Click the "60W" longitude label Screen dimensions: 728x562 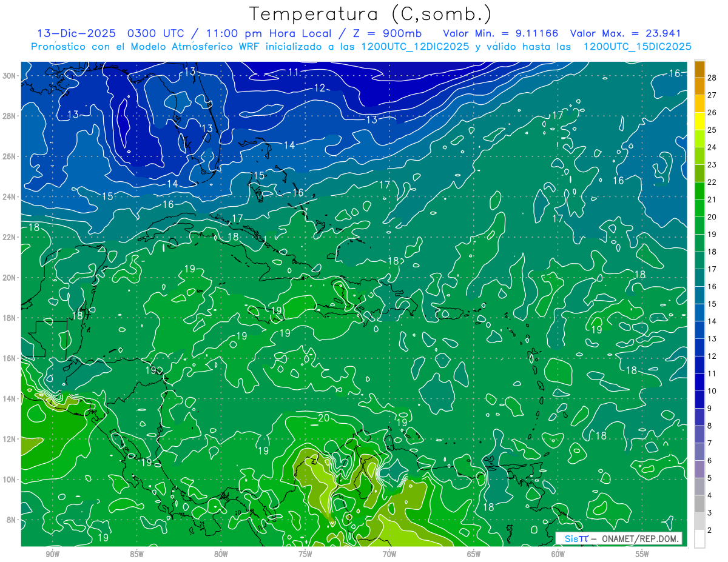coord(558,554)
